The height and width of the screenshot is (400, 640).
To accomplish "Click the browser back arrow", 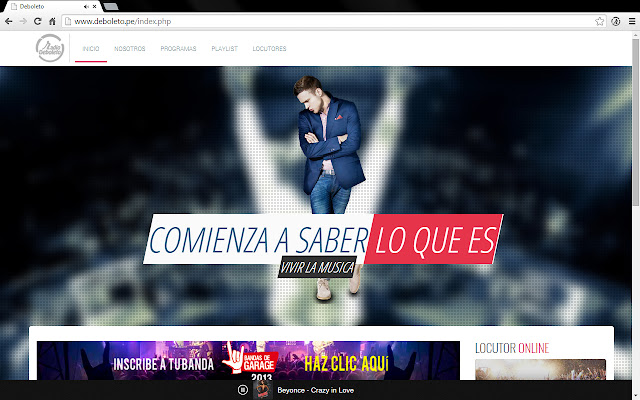I will (x=9, y=21).
